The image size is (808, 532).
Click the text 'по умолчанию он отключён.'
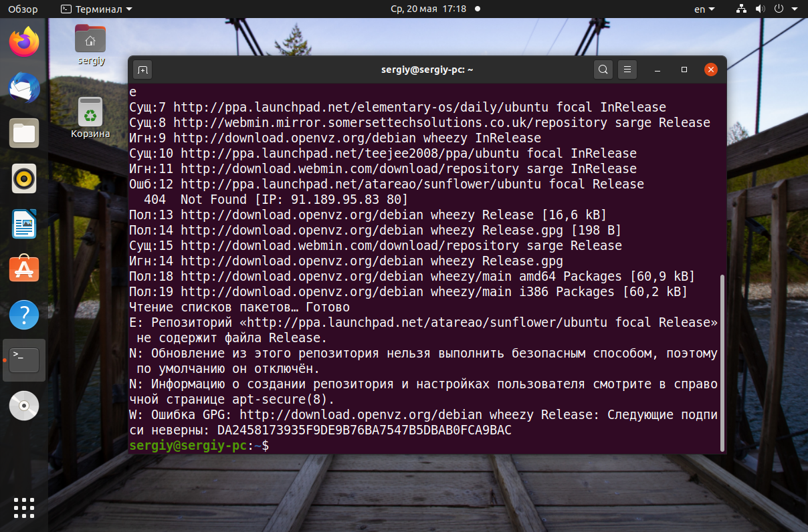click(x=228, y=369)
